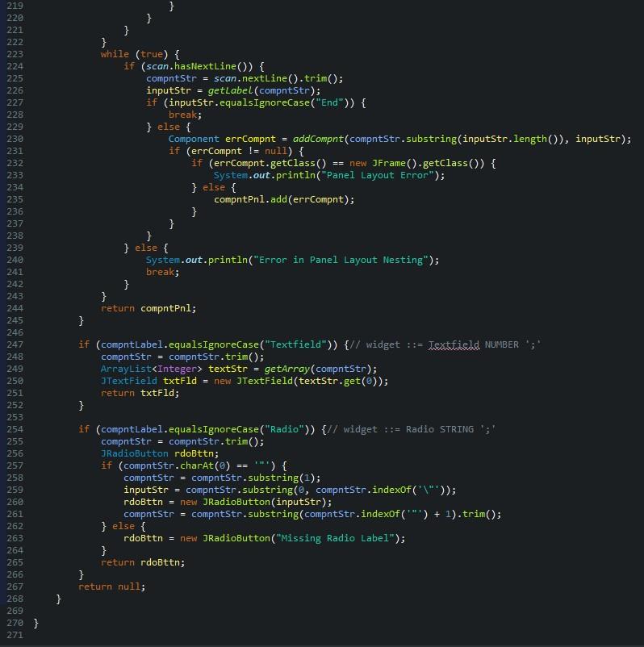Click line number 246 in the gutter

point(15,332)
